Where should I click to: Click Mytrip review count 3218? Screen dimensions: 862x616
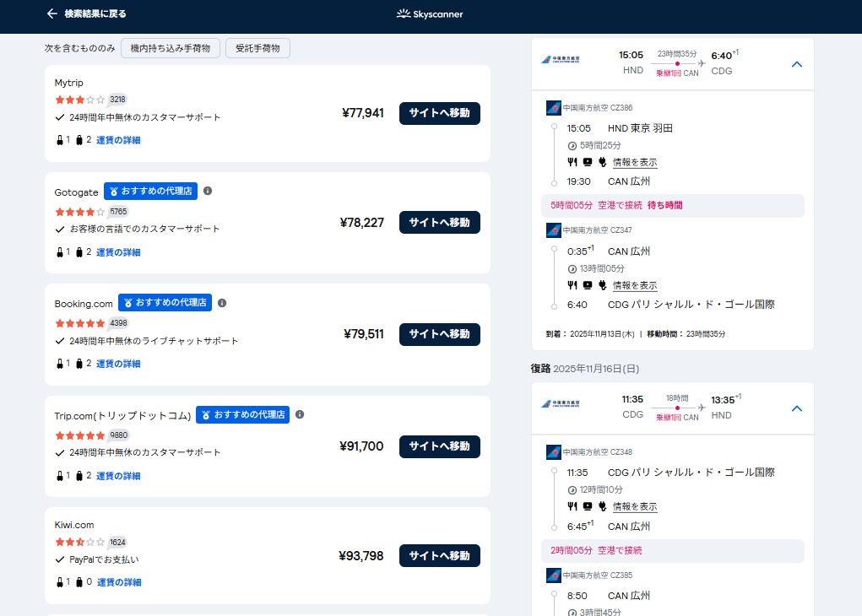[x=117, y=100]
